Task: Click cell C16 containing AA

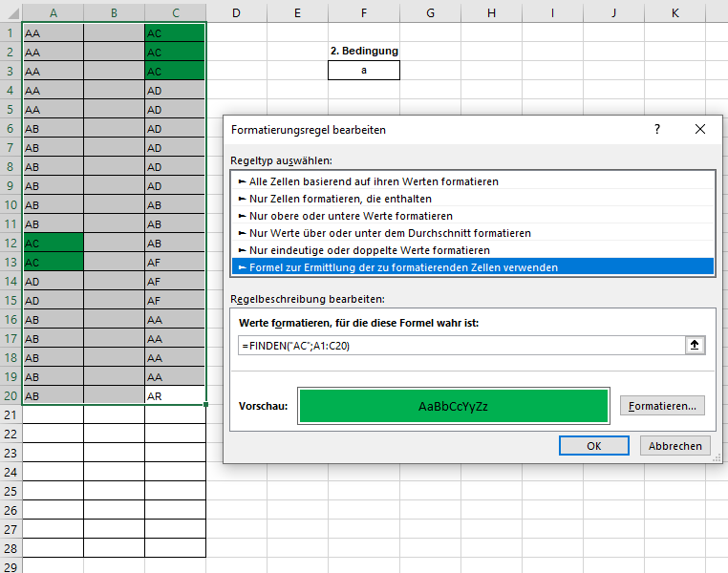Action: coord(175,320)
